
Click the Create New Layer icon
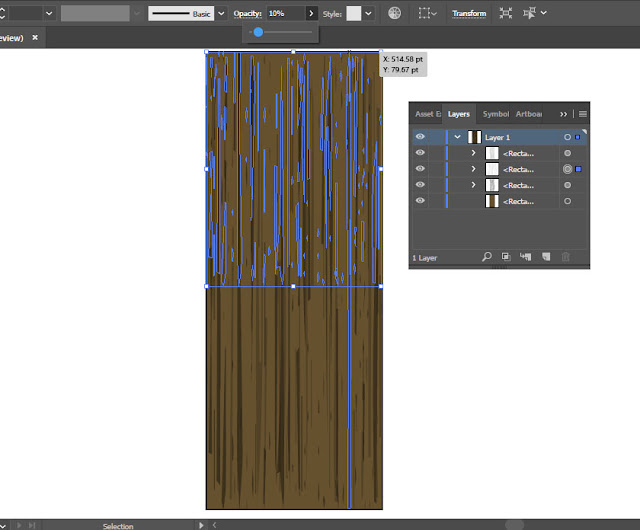[546, 257]
